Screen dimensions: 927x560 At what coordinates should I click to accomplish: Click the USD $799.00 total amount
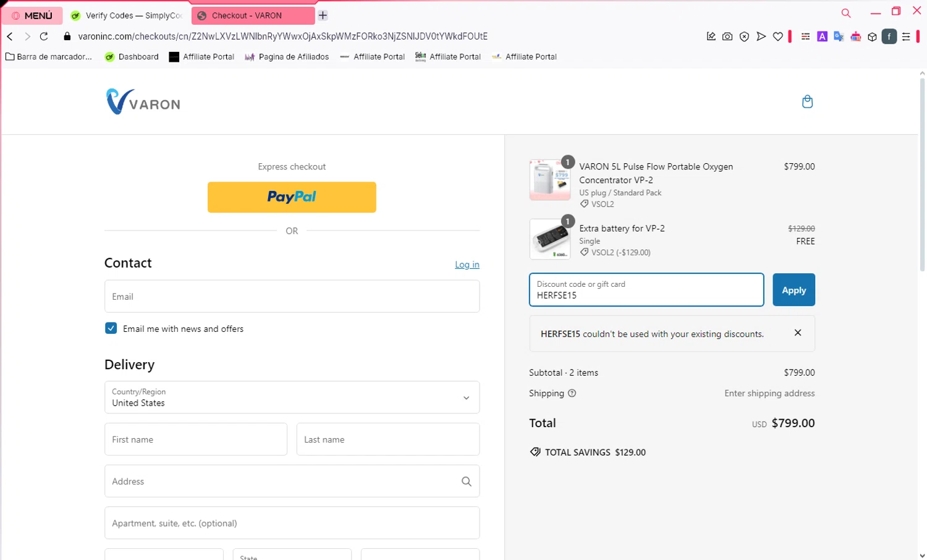783,423
